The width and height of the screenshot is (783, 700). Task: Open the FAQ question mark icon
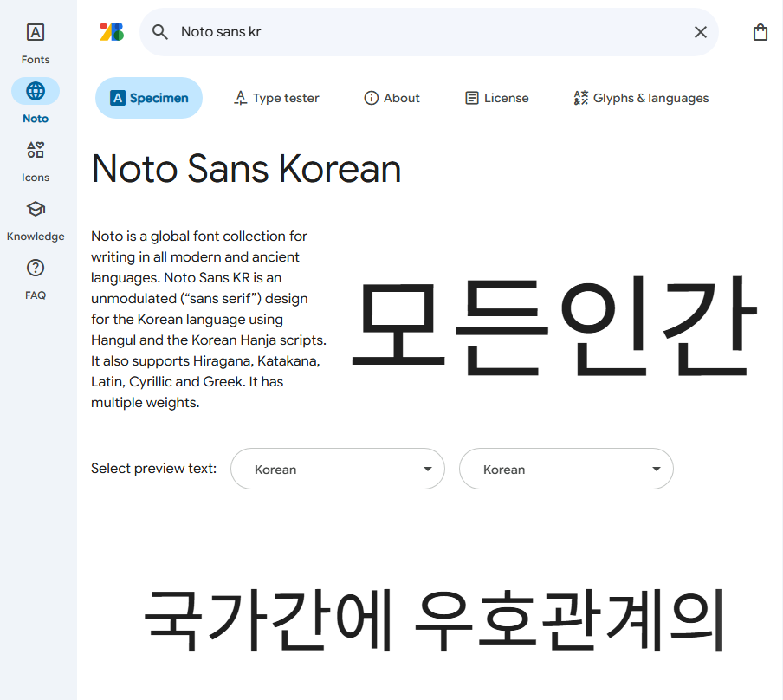(36, 268)
